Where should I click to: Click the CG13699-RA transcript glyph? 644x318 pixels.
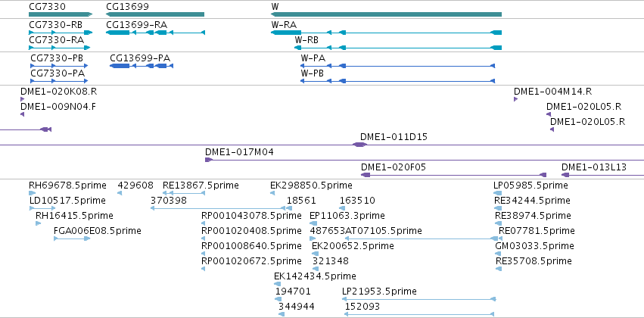155,33
